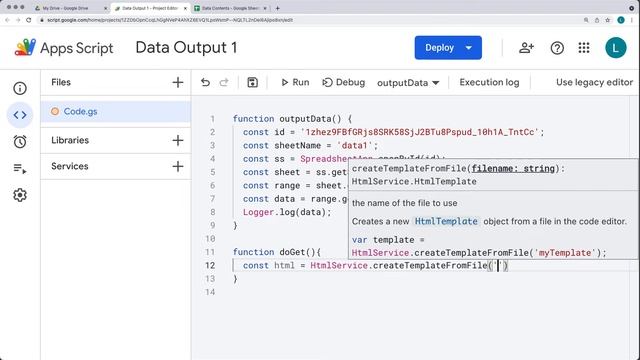Click the sheetName constant line

pos(310,146)
